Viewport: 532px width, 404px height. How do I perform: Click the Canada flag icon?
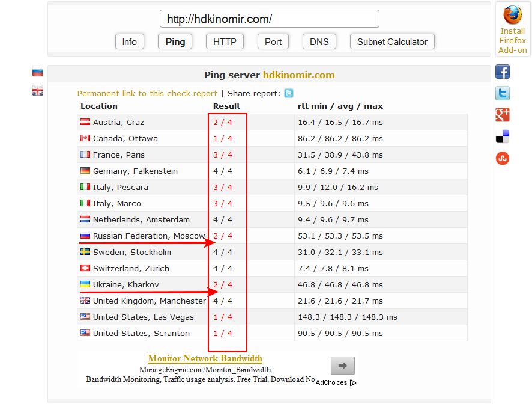point(85,138)
